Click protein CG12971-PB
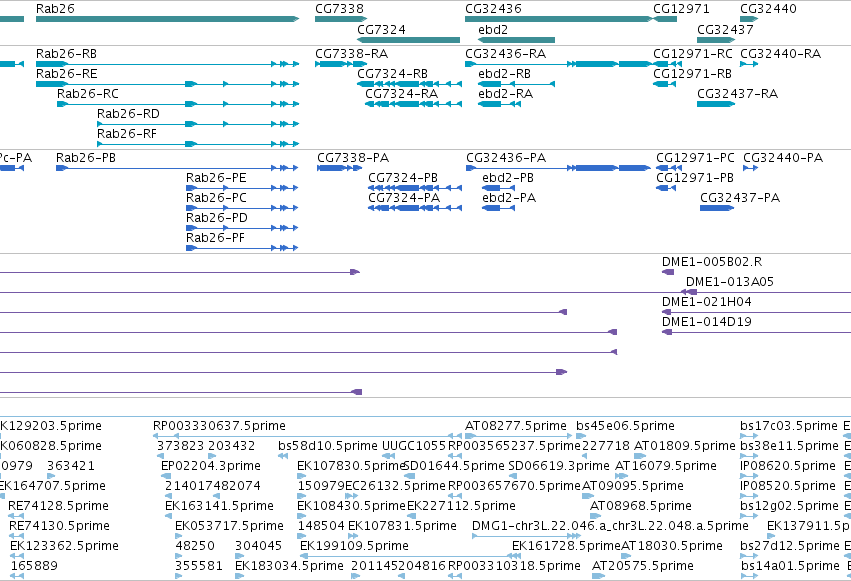Screen dimensions: 851x581 695,178
